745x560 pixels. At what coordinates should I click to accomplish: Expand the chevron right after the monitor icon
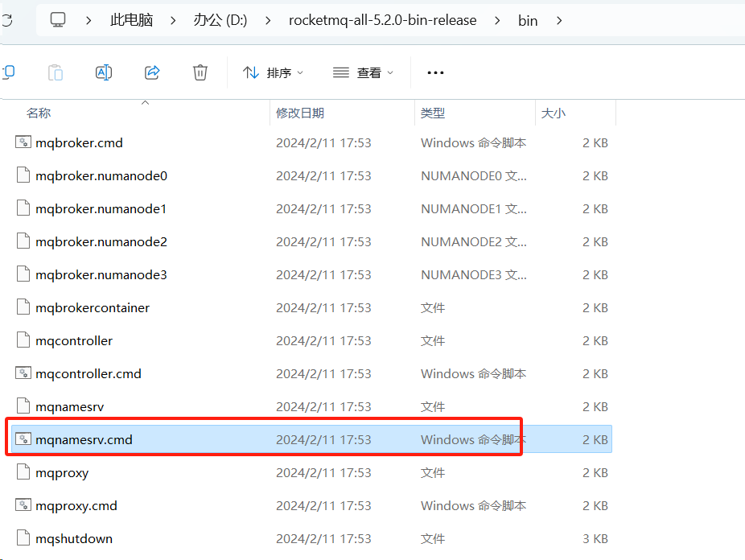88,20
